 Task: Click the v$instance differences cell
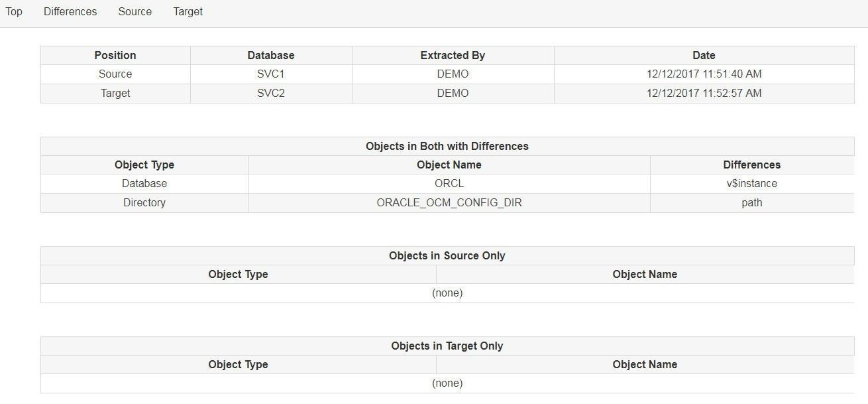(x=752, y=184)
